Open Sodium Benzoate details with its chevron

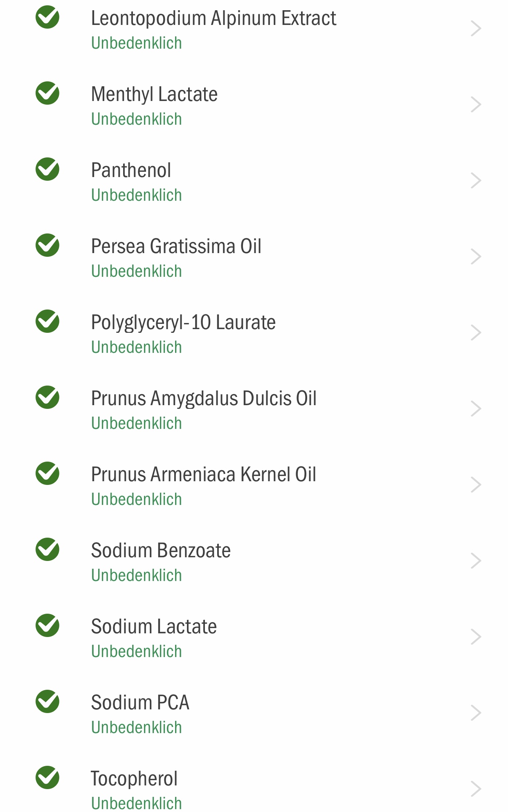476,561
